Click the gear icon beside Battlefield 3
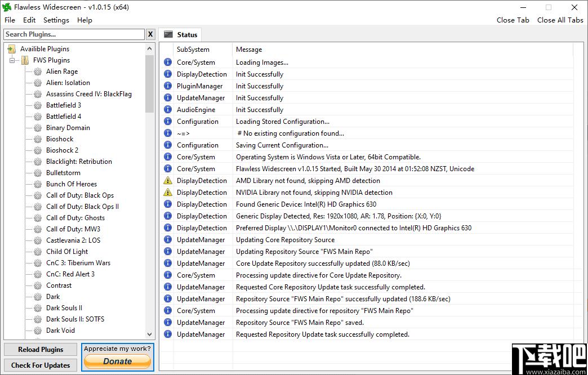Viewport: 588px width, 375px height. pos(38,105)
